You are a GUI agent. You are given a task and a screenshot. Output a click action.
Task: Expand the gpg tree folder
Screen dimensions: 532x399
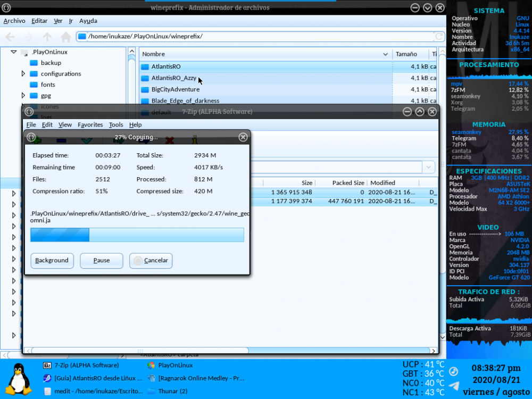(23, 96)
